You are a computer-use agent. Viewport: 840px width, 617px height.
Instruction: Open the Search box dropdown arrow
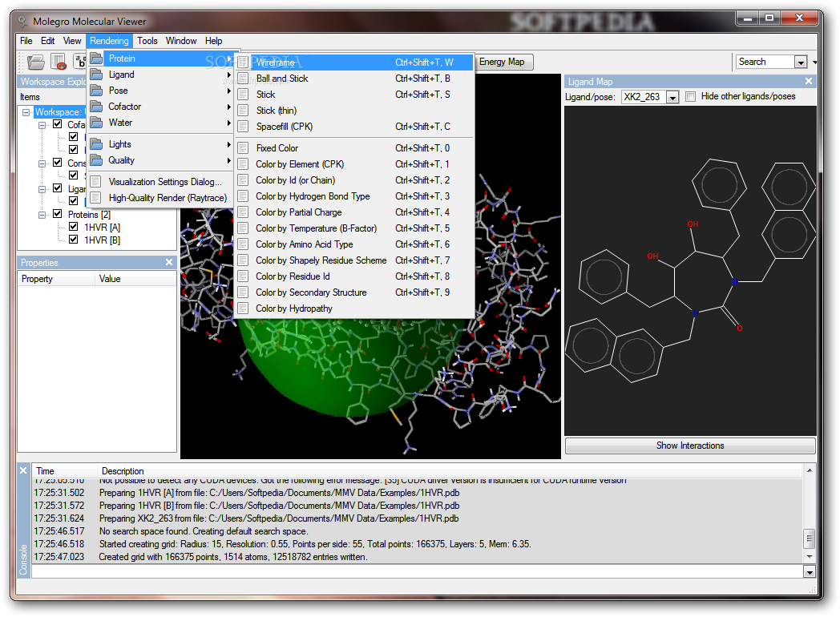(x=801, y=63)
